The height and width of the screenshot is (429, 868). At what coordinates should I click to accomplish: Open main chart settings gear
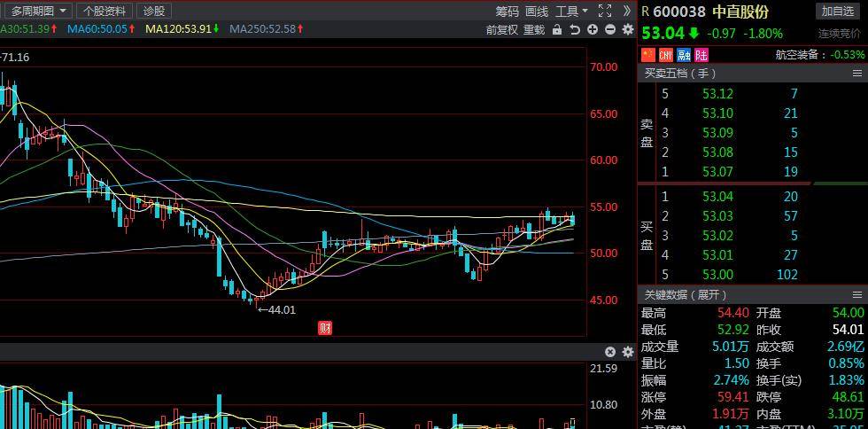(628, 29)
